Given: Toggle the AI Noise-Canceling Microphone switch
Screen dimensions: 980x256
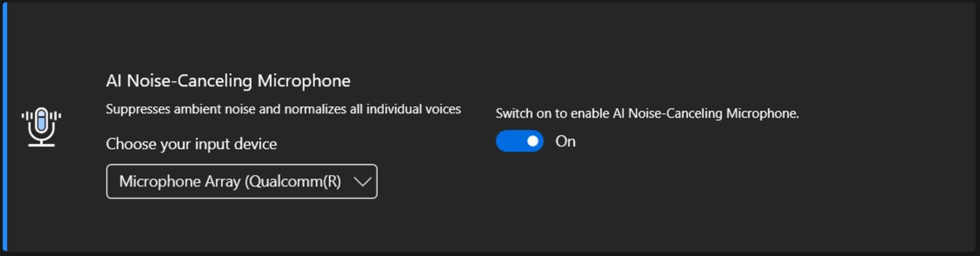Looking at the screenshot, I should coord(520,141).
